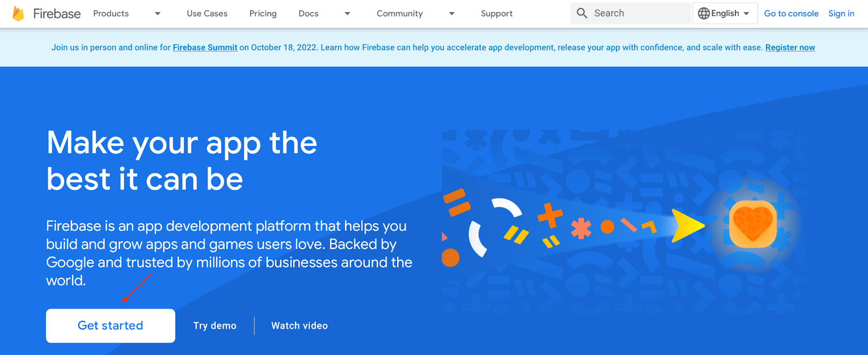Open the English language selector

724,14
